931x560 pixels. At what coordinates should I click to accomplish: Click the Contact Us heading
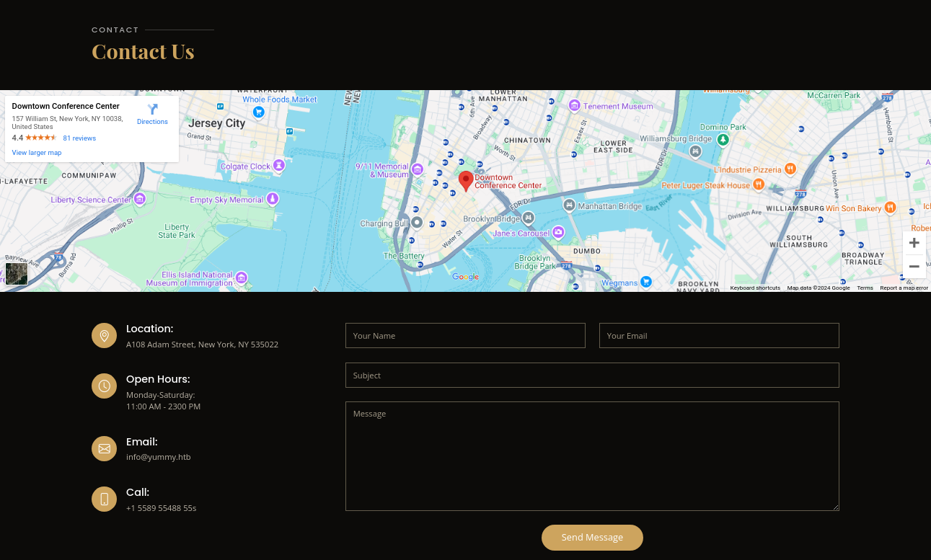(x=143, y=52)
